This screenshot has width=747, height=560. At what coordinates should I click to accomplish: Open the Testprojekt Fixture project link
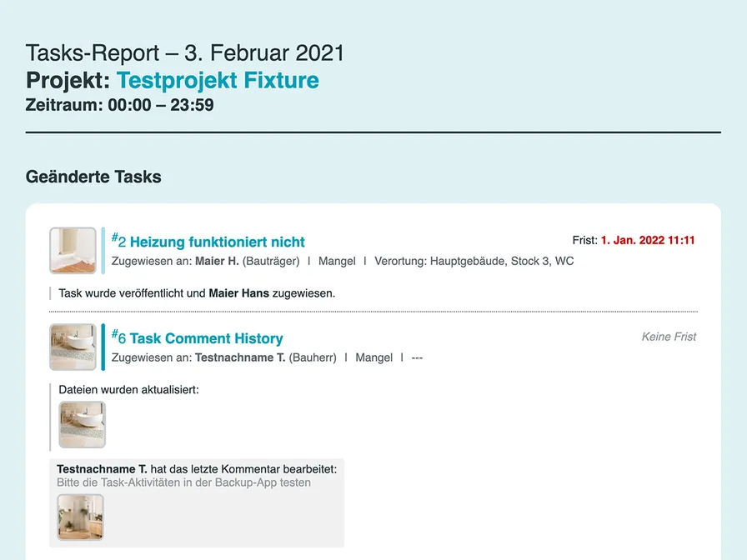point(218,80)
